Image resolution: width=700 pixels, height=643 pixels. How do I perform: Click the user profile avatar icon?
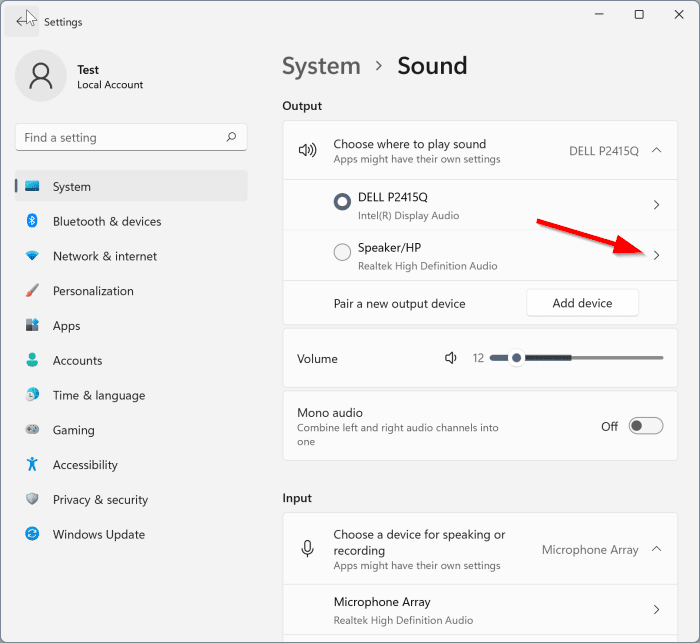(41, 75)
